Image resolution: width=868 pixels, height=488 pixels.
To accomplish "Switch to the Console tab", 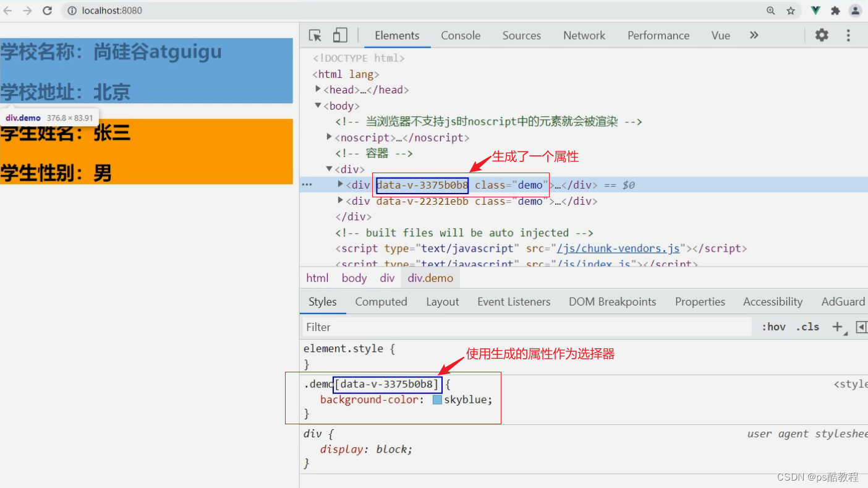I will click(461, 35).
